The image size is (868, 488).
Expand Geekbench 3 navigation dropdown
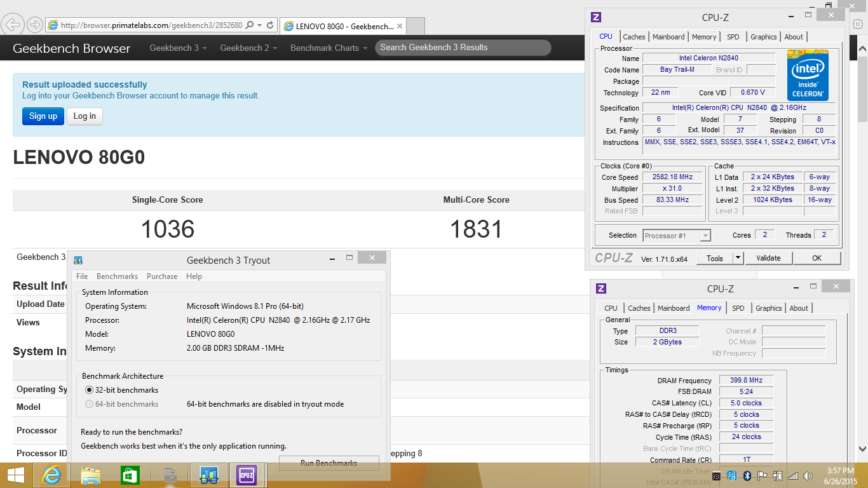(x=178, y=48)
